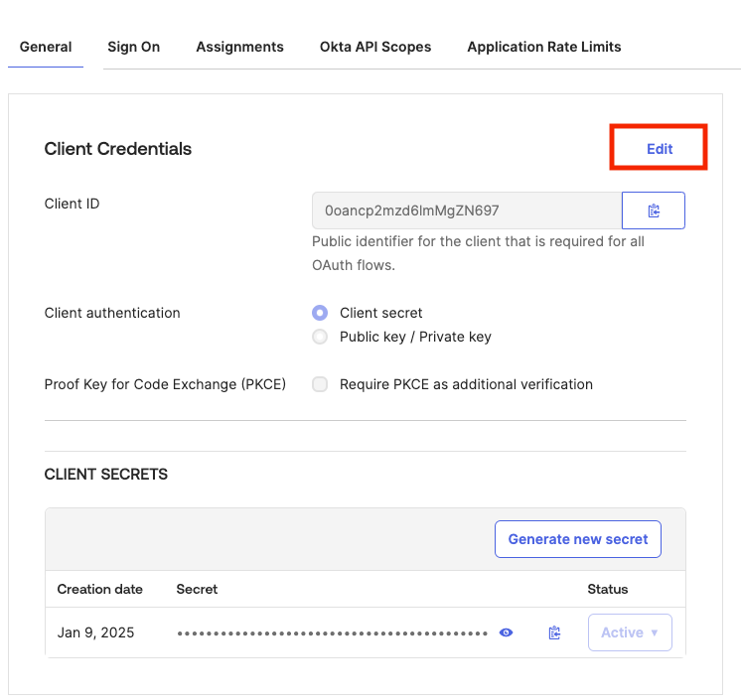741x700 pixels.
Task: Click the Client ID text field
Action: point(467,210)
